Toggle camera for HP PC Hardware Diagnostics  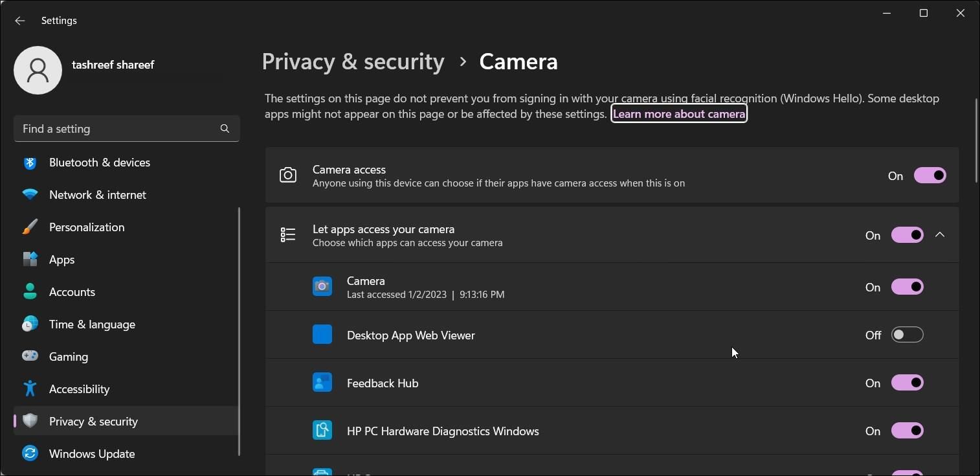coord(907,431)
